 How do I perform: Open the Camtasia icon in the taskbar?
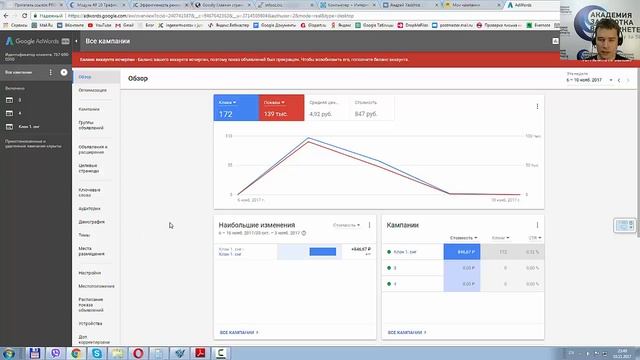coord(221,353)
